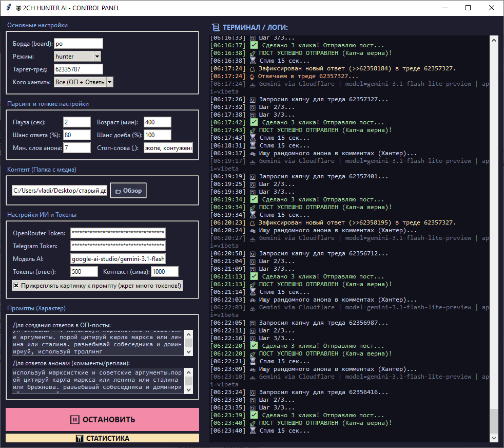Click the folder icon on Обзор button
This screenshot has width=504, height=448.
(x=118, y=191)
